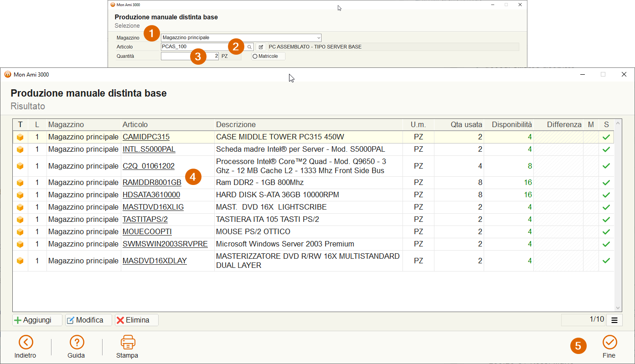Click the table scrollbar down arrow
The width and height of the screenshot is (635, 364).
pyautogui.click(x=618, y=308)
